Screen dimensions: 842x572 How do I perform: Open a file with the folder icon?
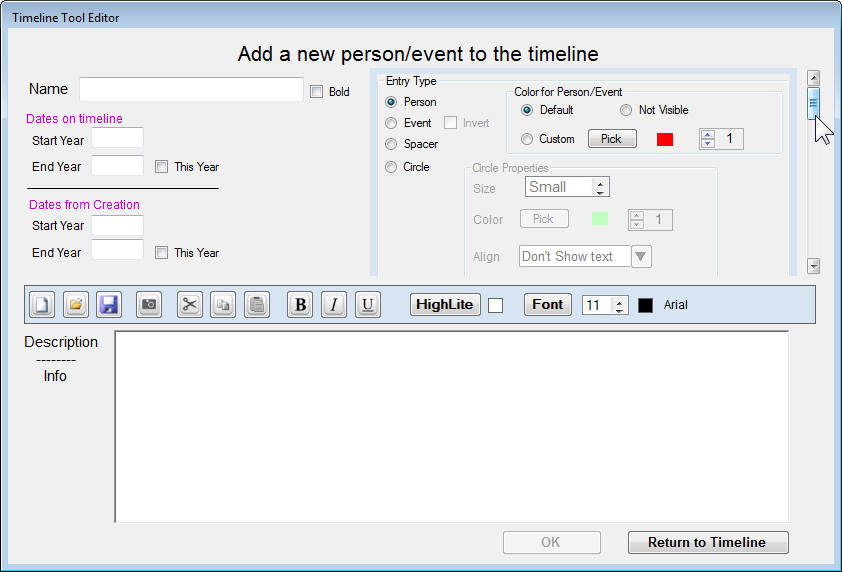click(75, 305)
